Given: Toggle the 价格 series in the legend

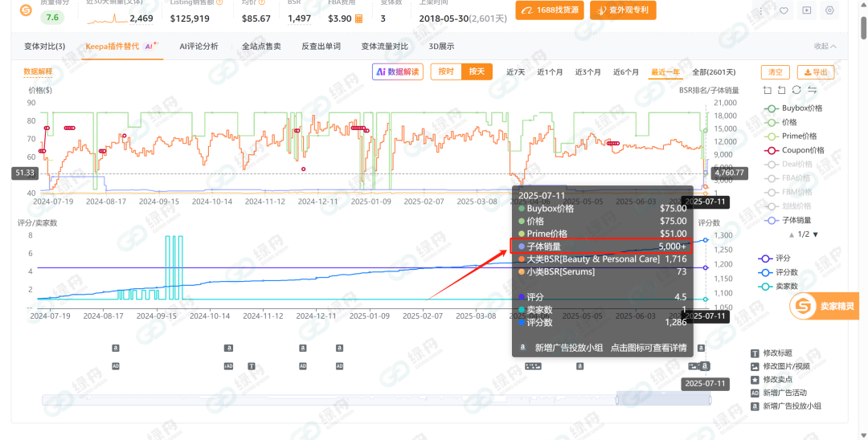Looking at the screenshot, I should pyautogui.click(x=780, y=122).
